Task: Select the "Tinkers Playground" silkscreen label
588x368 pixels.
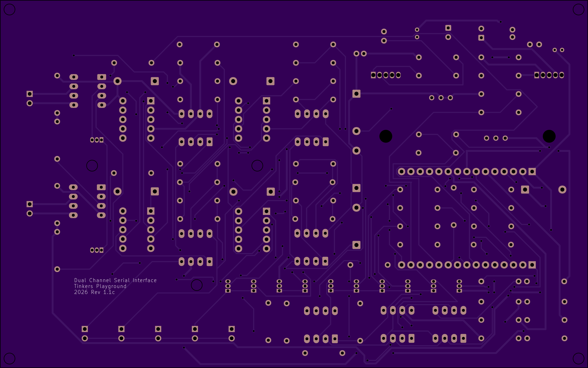Action: coord(100,286)
